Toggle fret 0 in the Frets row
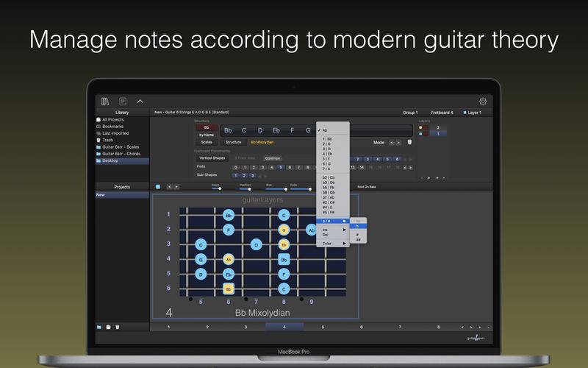 tap(236, 168)
